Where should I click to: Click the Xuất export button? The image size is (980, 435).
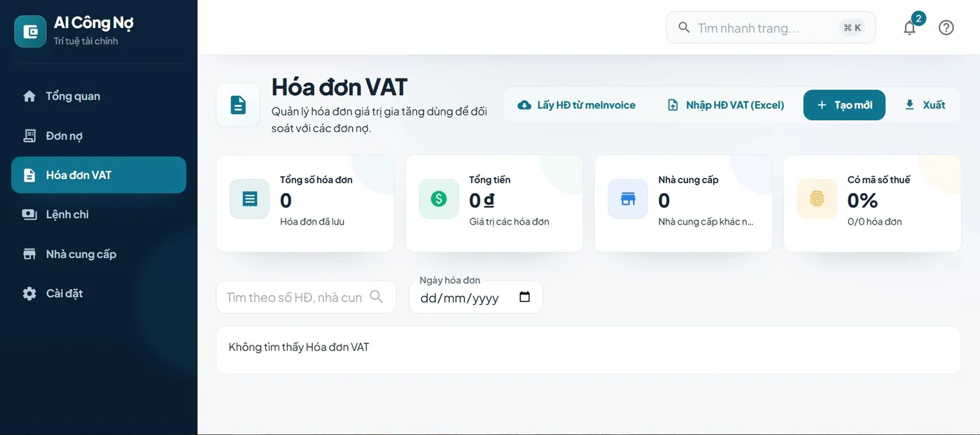point(925,105)
